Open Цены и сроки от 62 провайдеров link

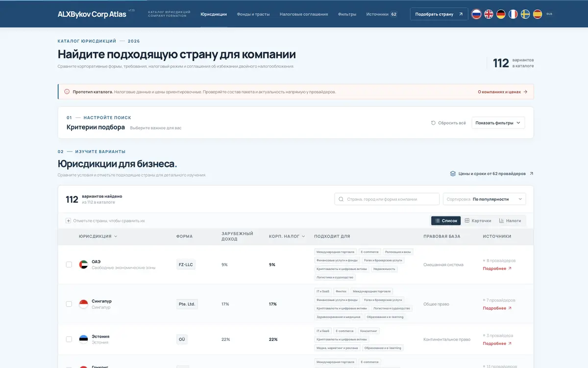[x=492, y=174]
